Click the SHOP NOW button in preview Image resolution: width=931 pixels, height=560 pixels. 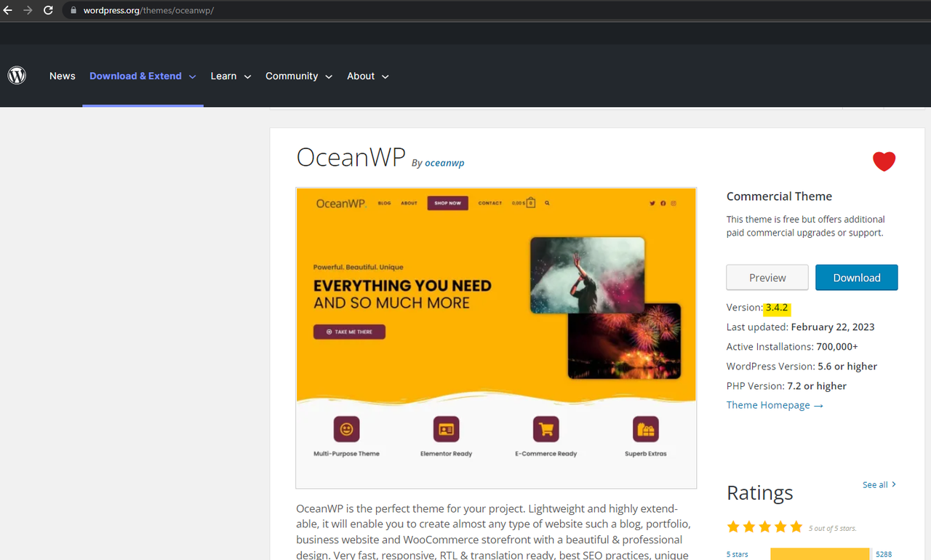pyautogui.click(x=447, y=203)
